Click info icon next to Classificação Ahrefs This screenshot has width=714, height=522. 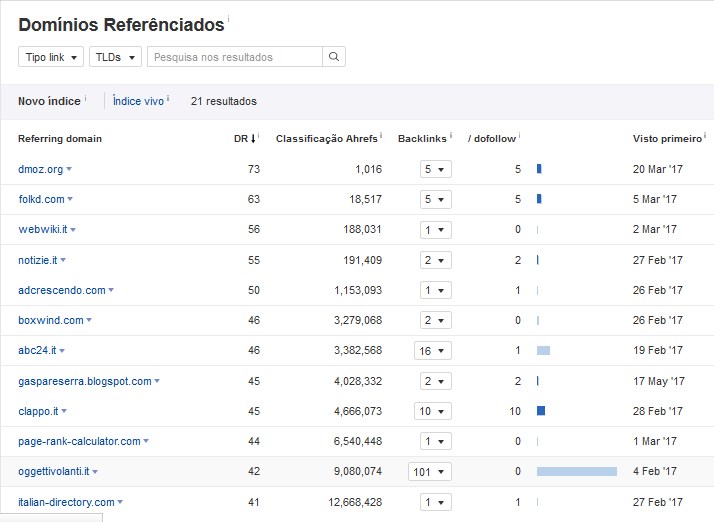click(x=381, y=135)
